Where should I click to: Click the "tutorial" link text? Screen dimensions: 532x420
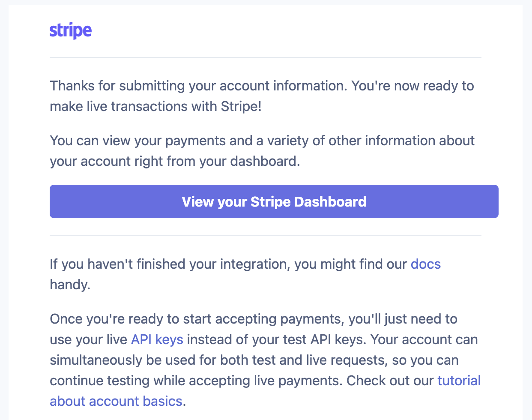[x=459, y=381]
